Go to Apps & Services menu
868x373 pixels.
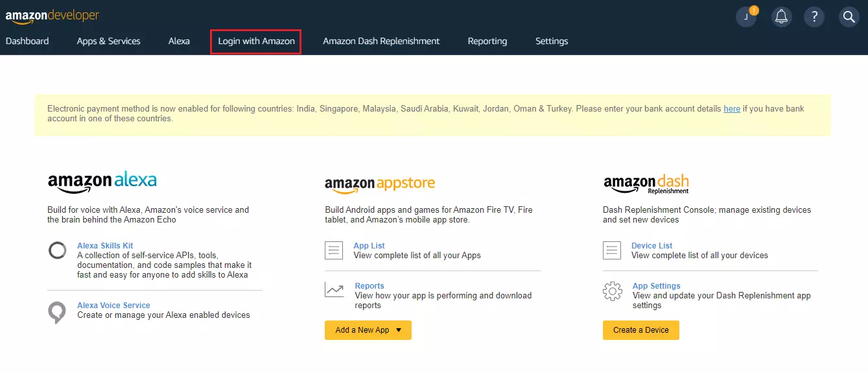(108, 41)
